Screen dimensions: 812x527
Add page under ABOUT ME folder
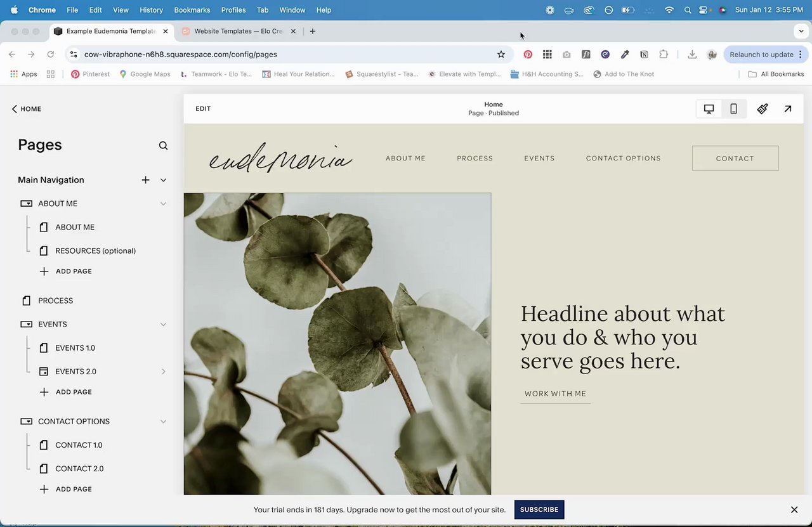coord(66,271)
